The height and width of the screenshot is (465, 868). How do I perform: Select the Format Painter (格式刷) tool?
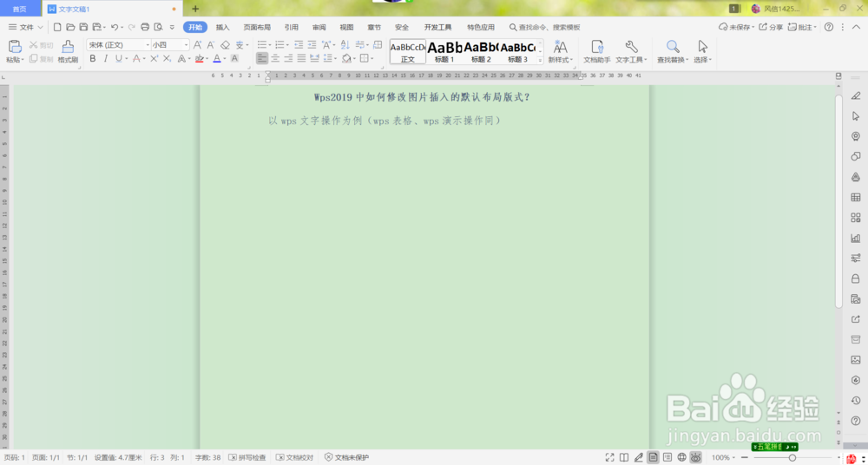pyautogui.click(x=68, y=51)
